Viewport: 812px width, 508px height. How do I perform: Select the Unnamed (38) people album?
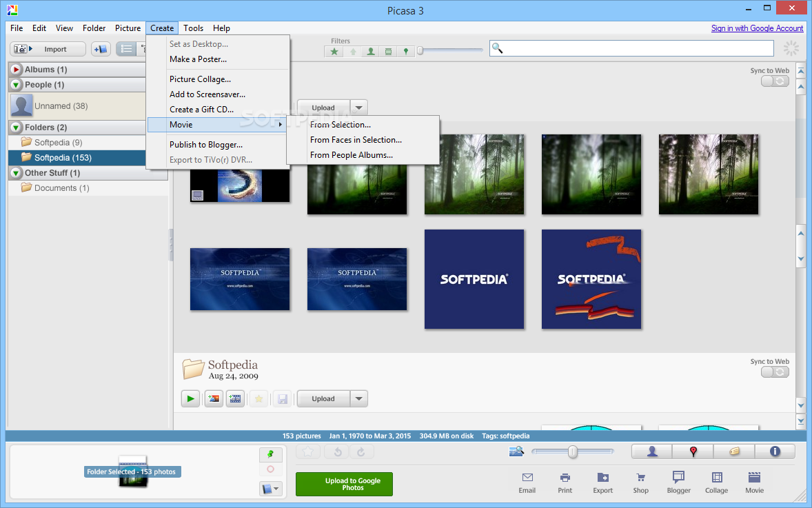(x=78, y=105)
